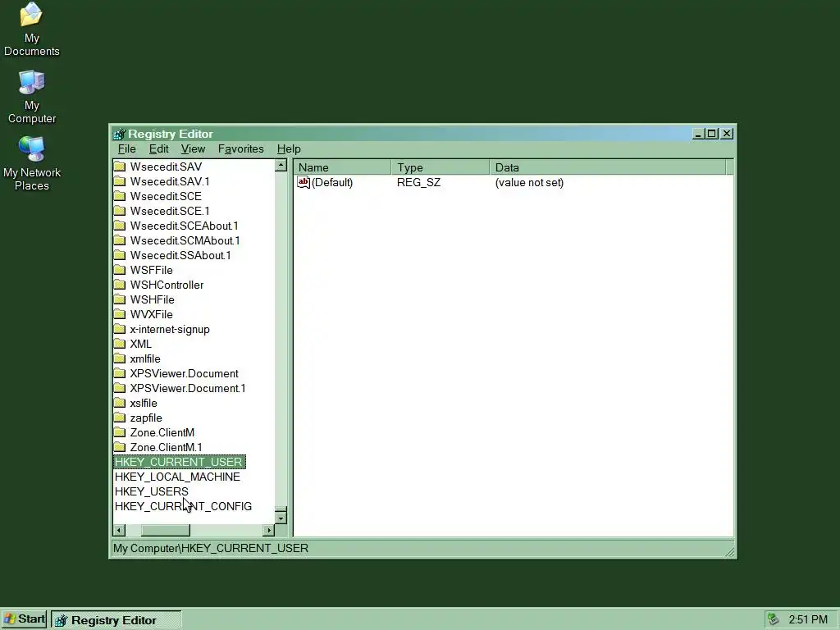Click the WSHController folder icon
The image size is (840, 630).
click(x=120, y=285)
